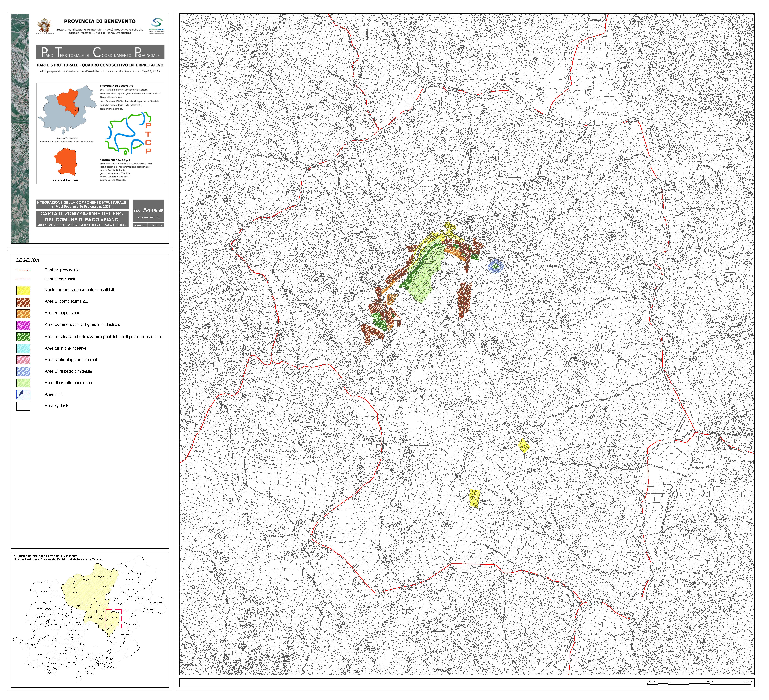769x700 pixels.
Task: Click the "Aree di rispetto paesistico." label
Action: [x=69, y=383]
